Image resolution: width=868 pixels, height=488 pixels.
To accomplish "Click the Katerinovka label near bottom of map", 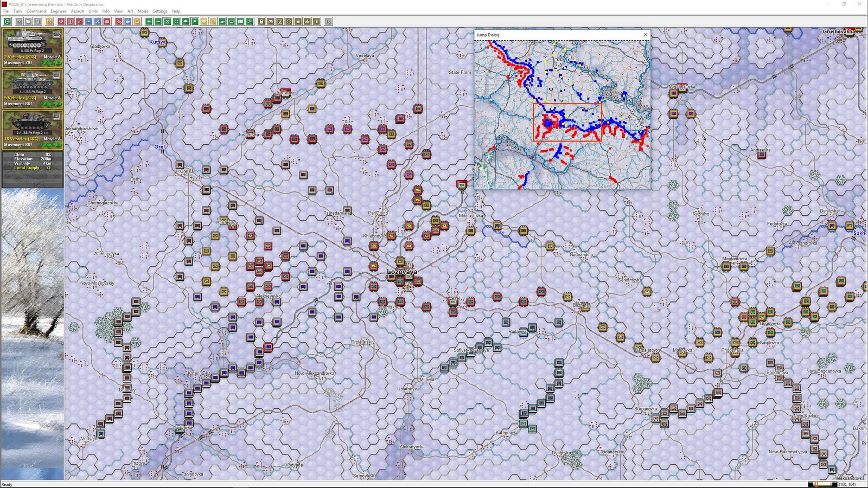I will (x=507, y=432).
